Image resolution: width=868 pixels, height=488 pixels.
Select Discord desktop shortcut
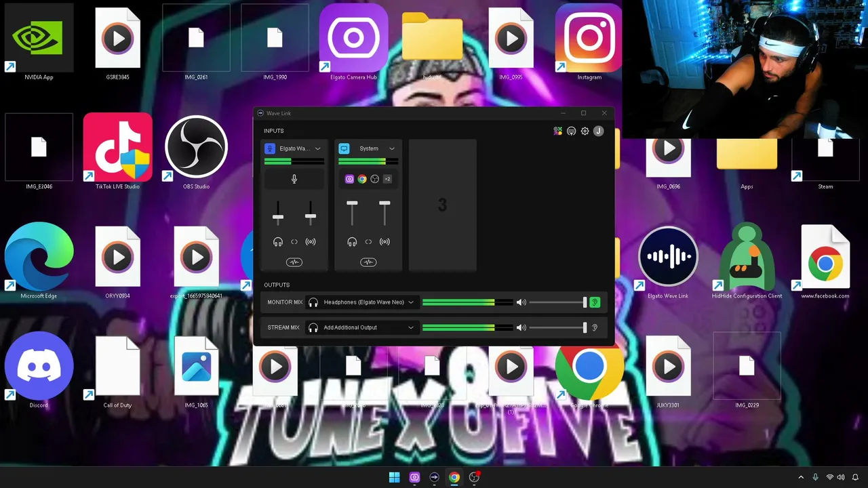point(39,370)
